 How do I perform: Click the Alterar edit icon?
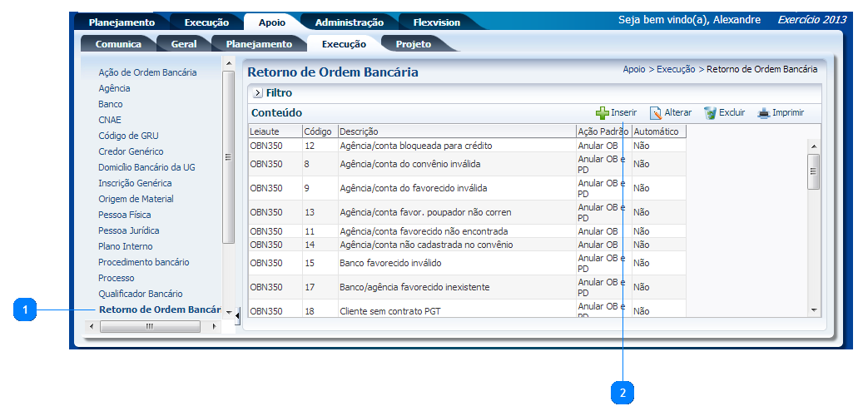[x=656, y=113]
